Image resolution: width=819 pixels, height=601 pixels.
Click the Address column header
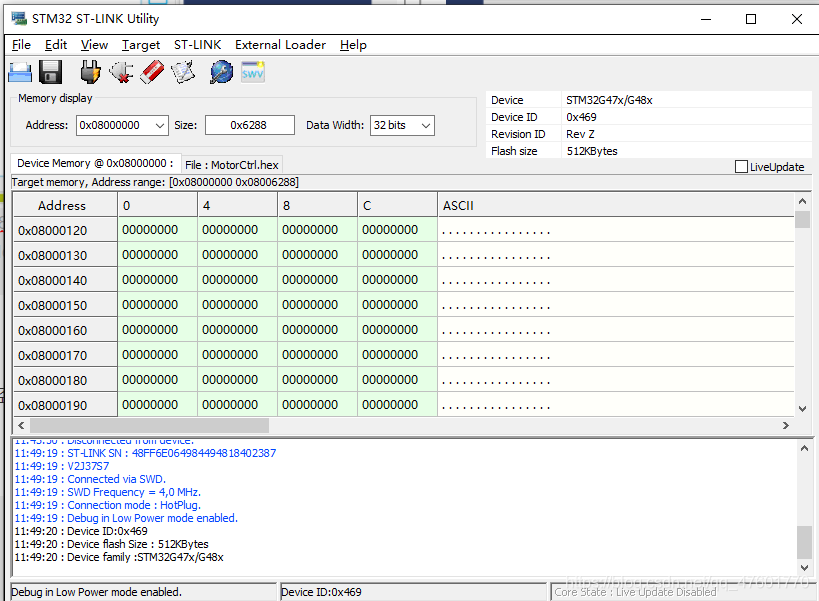click(x=65, y=205)
